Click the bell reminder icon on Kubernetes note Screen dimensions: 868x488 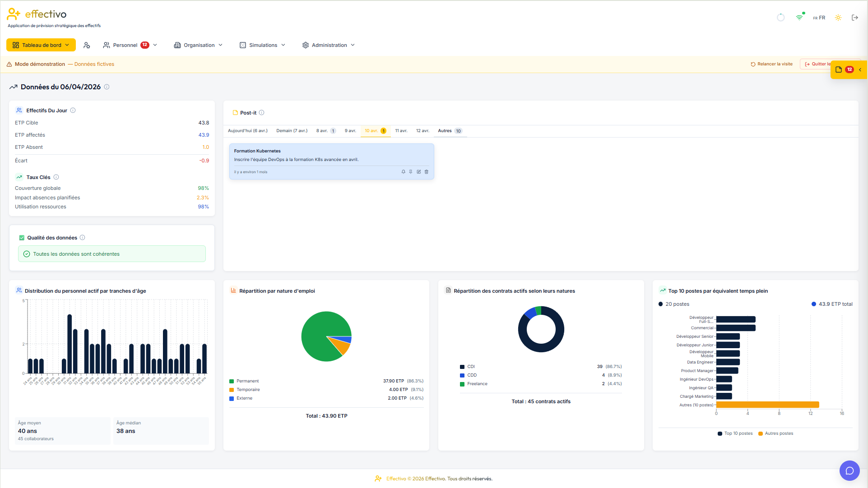pos(403,172)
